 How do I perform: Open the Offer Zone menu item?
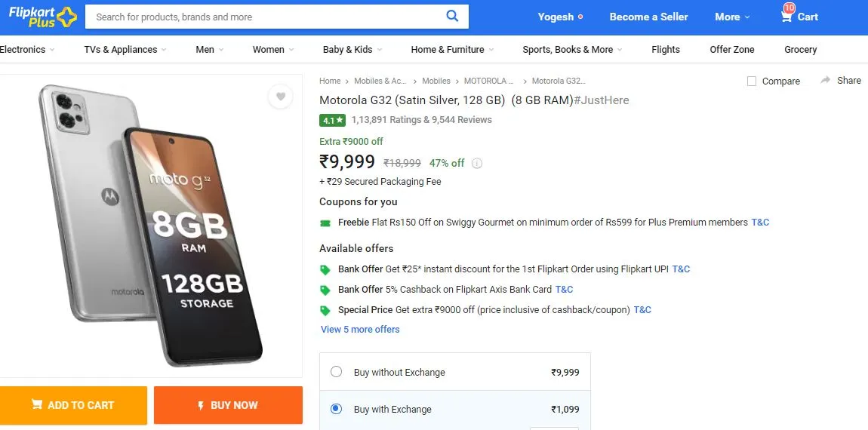tap(732, 49)
